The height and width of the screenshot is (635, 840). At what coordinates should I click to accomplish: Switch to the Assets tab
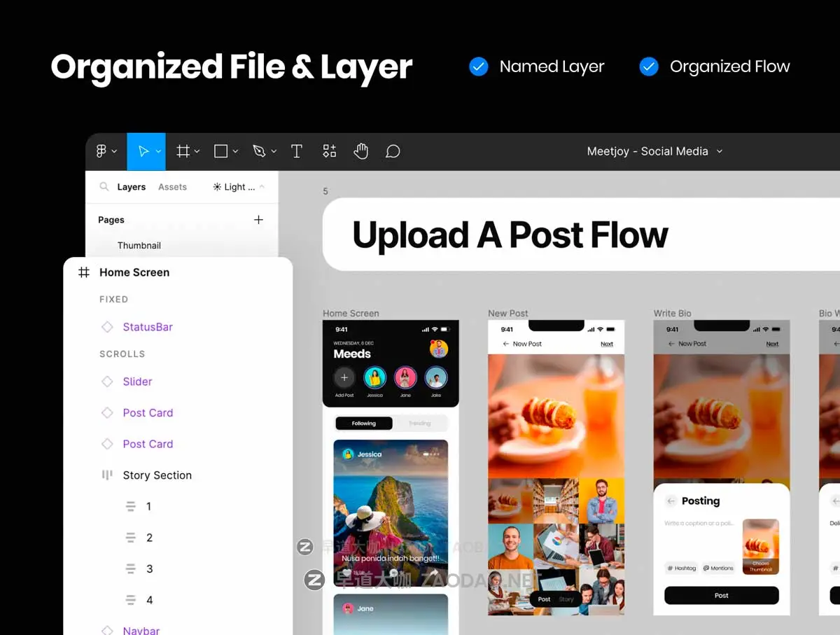point(172,186)
